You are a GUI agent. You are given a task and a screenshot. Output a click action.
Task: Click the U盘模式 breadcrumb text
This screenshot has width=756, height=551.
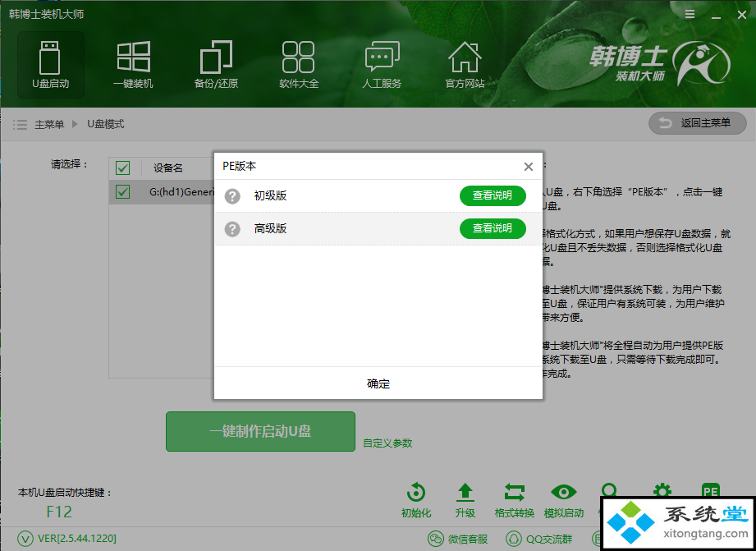[x=106, y=124]
